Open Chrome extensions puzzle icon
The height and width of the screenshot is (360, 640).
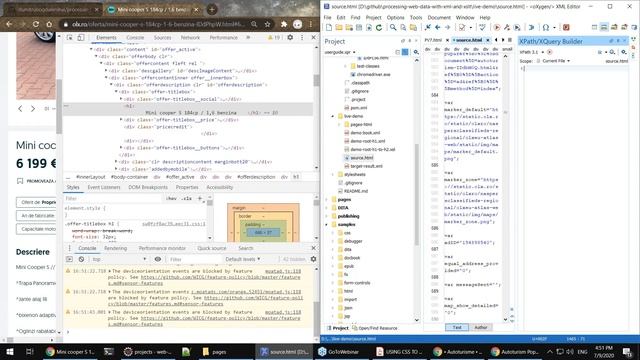tap(284, 24)
